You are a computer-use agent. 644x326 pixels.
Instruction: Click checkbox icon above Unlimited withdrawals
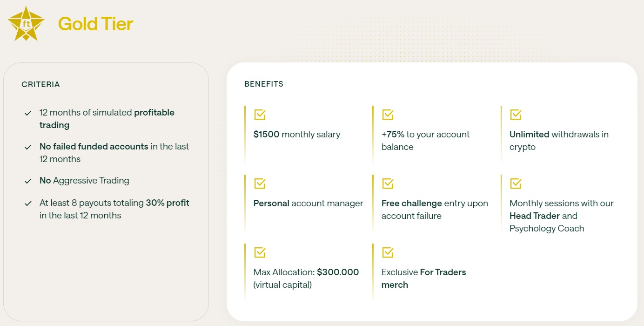pos(516,115)
